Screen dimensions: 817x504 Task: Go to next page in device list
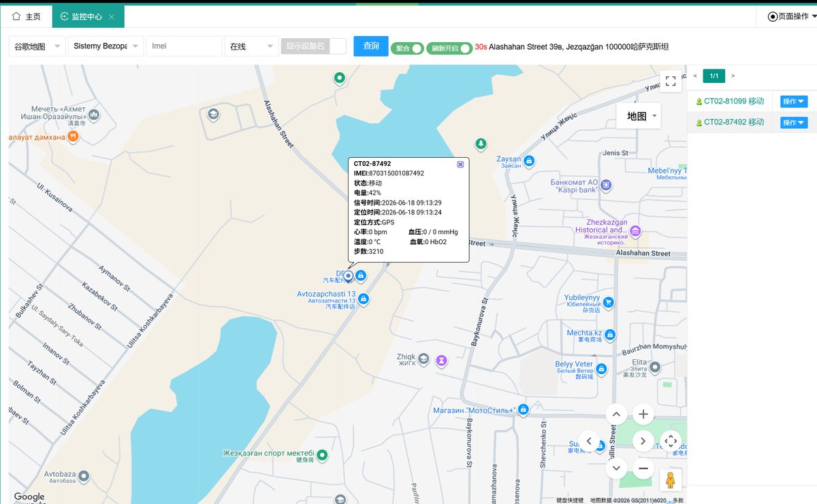(733, 76)
